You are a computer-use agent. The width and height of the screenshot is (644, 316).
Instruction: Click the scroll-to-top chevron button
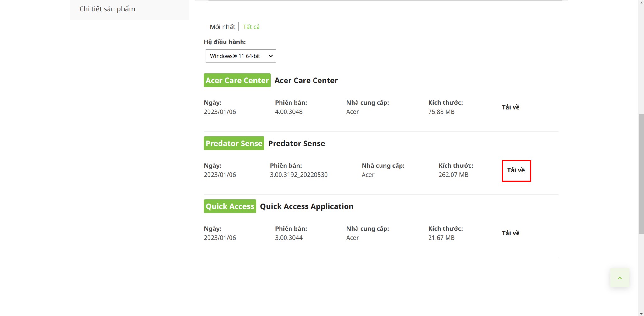pyautogui.click(x=619, y=278)
